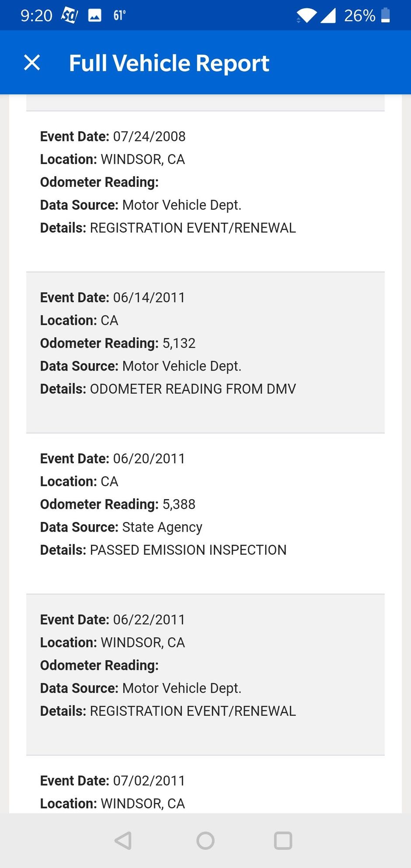This screenshot has width=411, height=868.
Task: Tap the State Agency data source
Action: point(162,527)
